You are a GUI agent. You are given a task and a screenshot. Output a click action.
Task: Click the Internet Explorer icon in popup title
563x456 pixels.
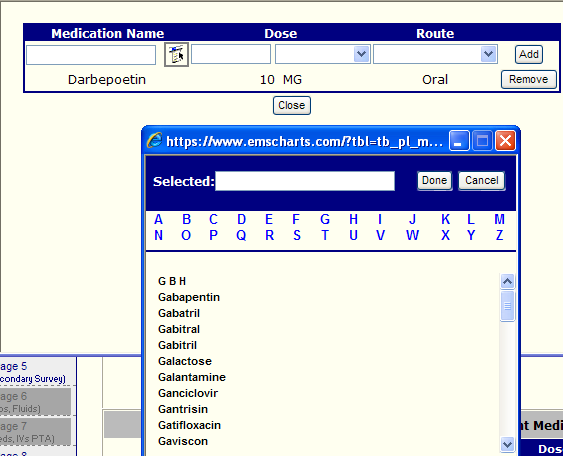[x=154, y=140]
